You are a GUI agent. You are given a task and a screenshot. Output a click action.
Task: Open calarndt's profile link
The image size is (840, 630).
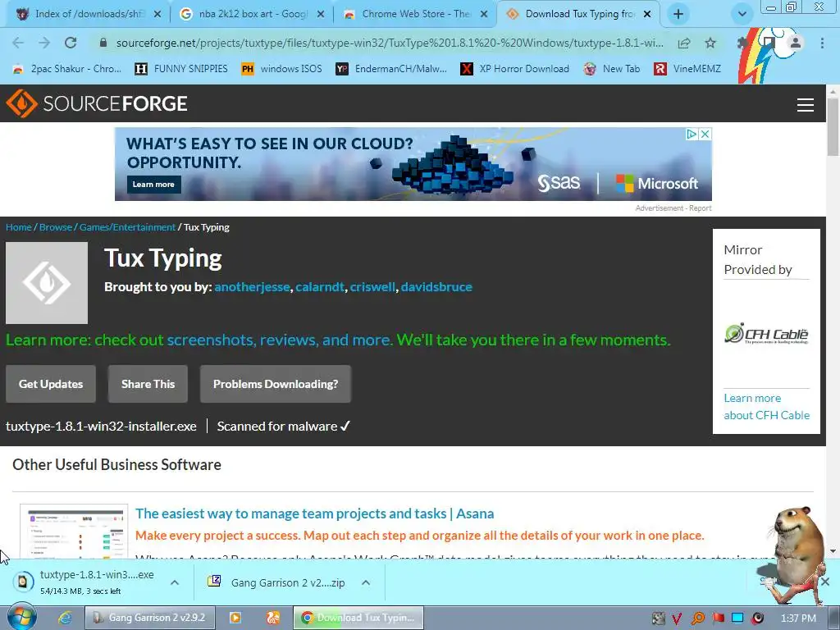tap(320, 286)
